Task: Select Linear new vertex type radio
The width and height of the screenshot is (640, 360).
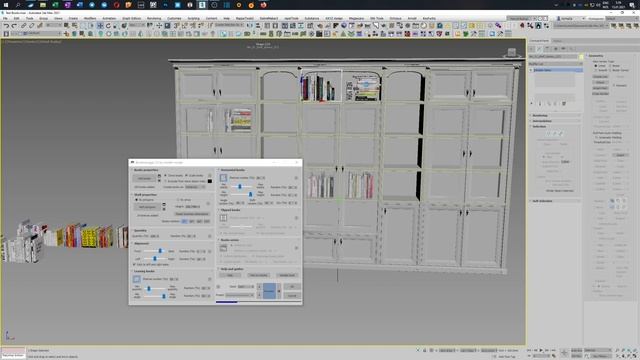Action: 596,66
